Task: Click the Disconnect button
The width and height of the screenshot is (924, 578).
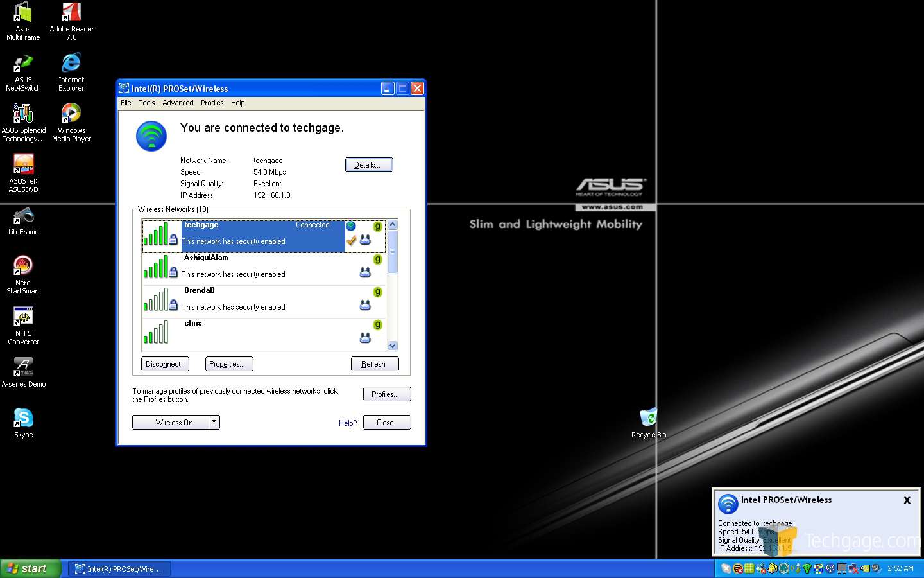Action: click(x=165, y=364)
